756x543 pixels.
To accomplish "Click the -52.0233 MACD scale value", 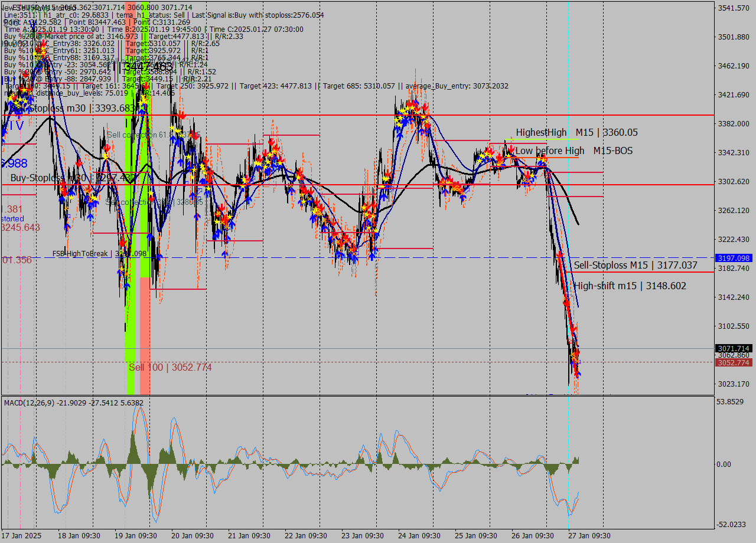I will [732, 524].
